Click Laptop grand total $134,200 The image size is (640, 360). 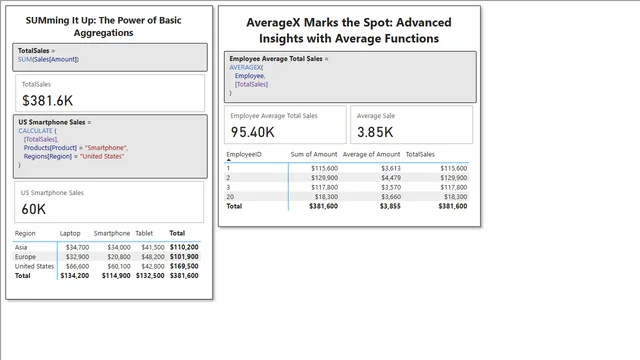[75, 276]
